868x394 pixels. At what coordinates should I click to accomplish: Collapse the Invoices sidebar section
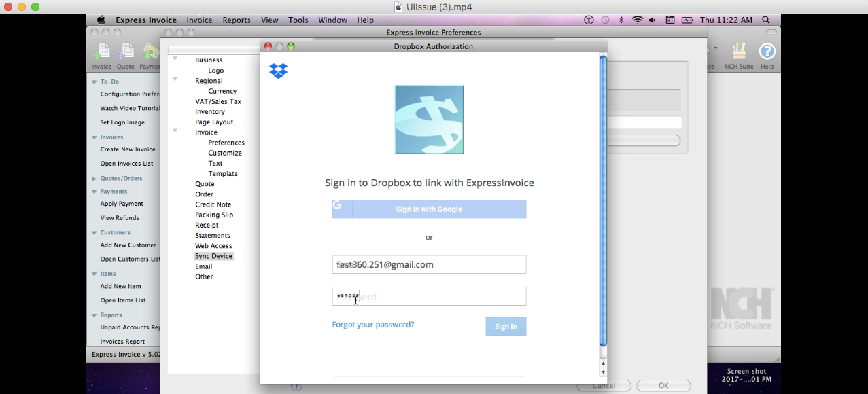point(94,137)
